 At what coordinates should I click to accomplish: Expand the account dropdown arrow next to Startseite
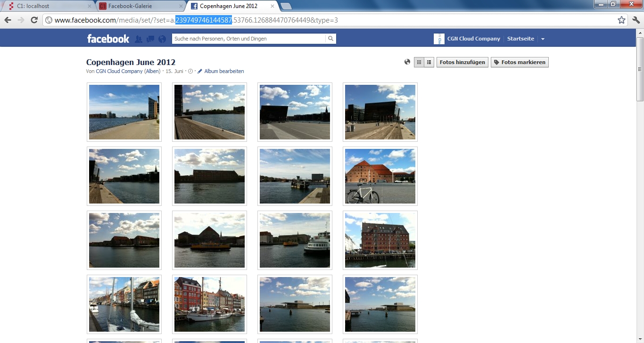[543, 39]
